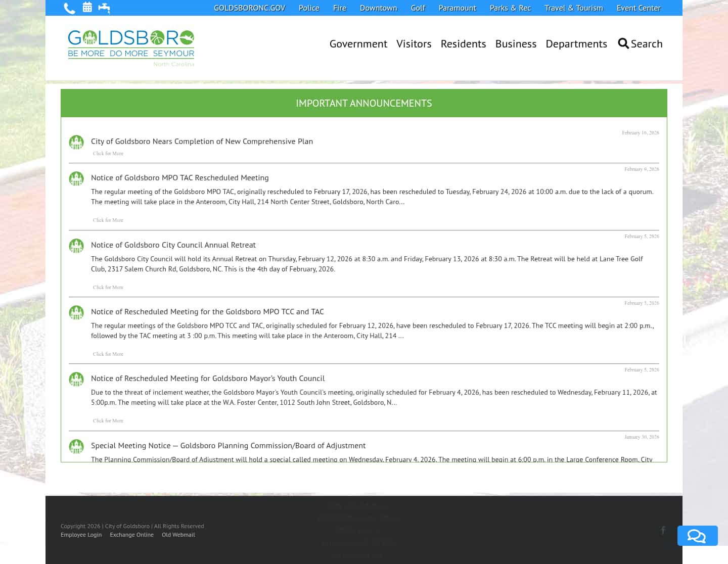Visit the GOLDSBORONC.GOV link
Screen dimensions: 728x564
click(x=249, y=8)
